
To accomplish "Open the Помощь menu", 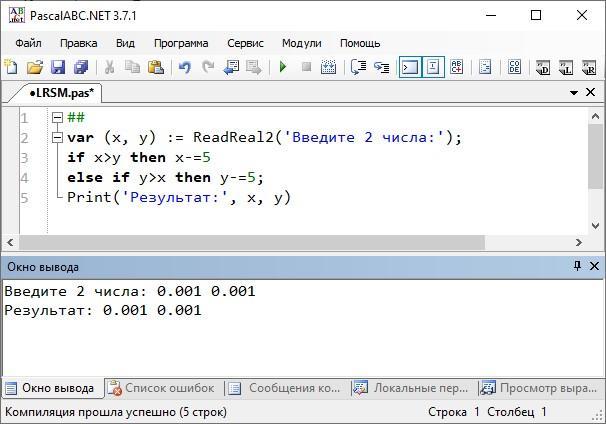I will (x=360, y=43).
